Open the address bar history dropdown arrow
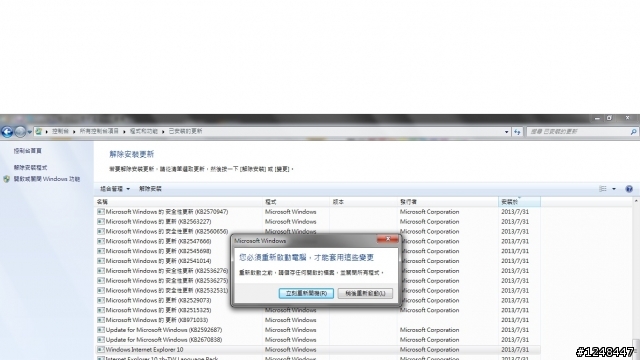 tap(507, 132)
